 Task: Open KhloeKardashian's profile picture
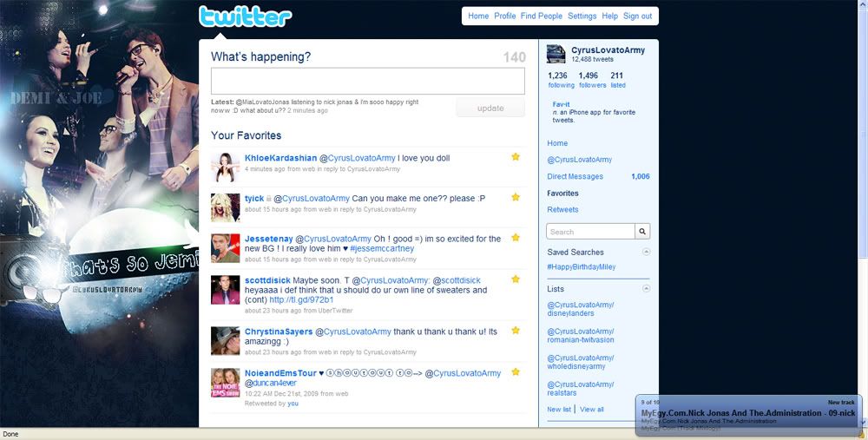(x=225, y=166)
